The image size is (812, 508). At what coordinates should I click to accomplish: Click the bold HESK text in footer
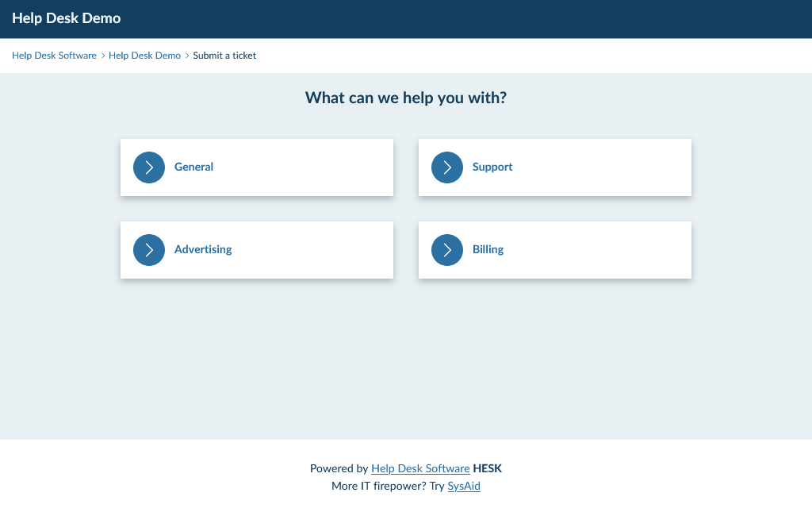click(x=487, y=469)
